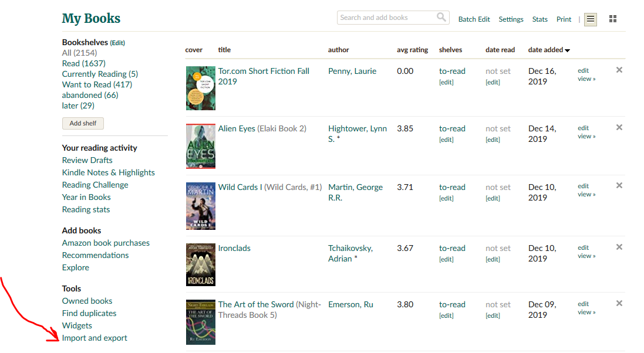Switch to the covers grid view icon

612,19
